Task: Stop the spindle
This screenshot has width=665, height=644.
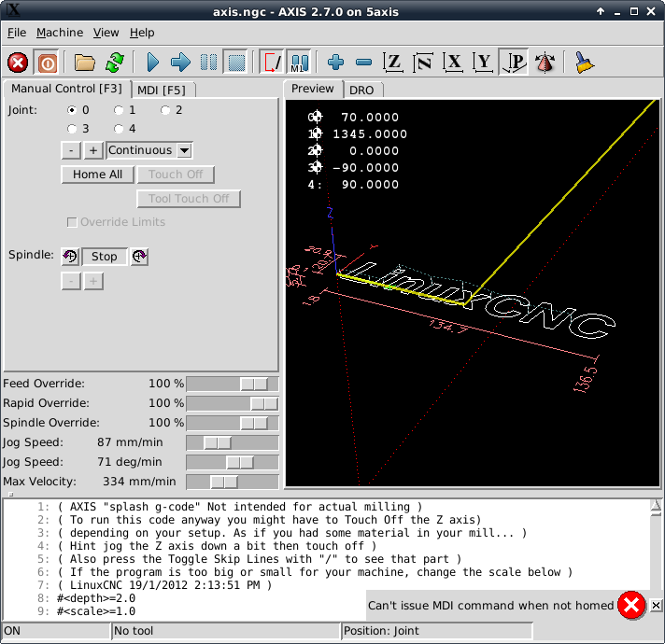Action: pos(105,257)
